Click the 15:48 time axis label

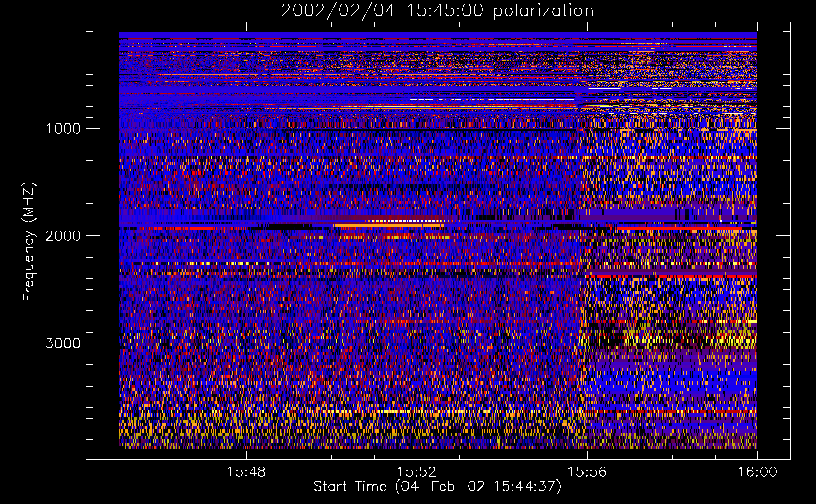coord(246,472)
